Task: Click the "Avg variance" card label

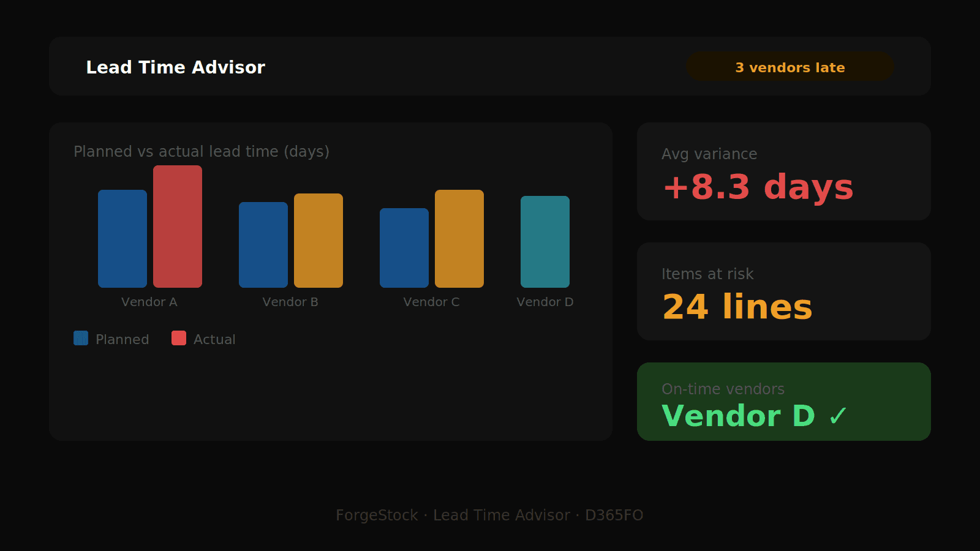Action: pyautogui.click(x=709, y=154)
